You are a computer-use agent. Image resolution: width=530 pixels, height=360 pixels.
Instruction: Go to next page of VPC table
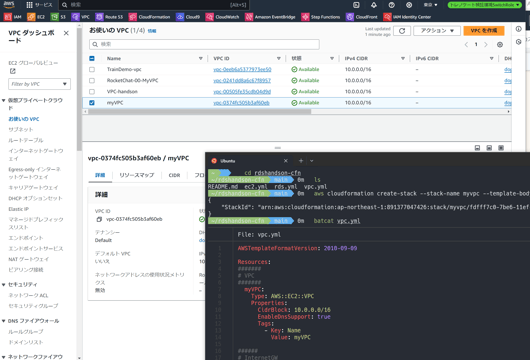[x=486, y=45]
